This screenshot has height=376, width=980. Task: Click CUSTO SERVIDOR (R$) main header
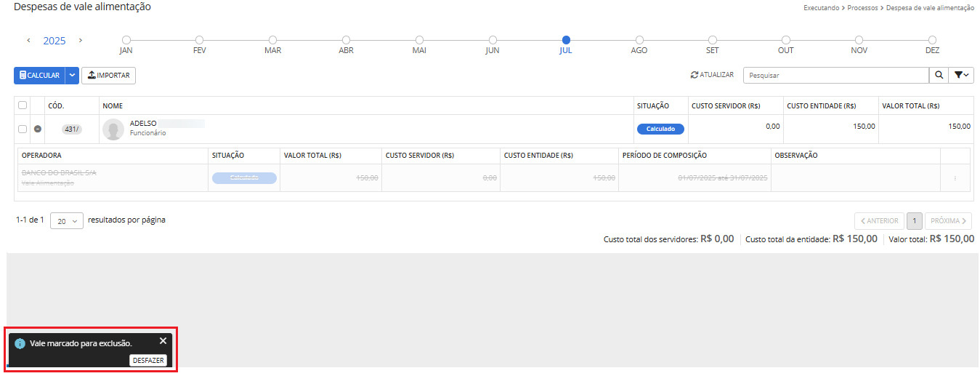[x=726, y=106]
